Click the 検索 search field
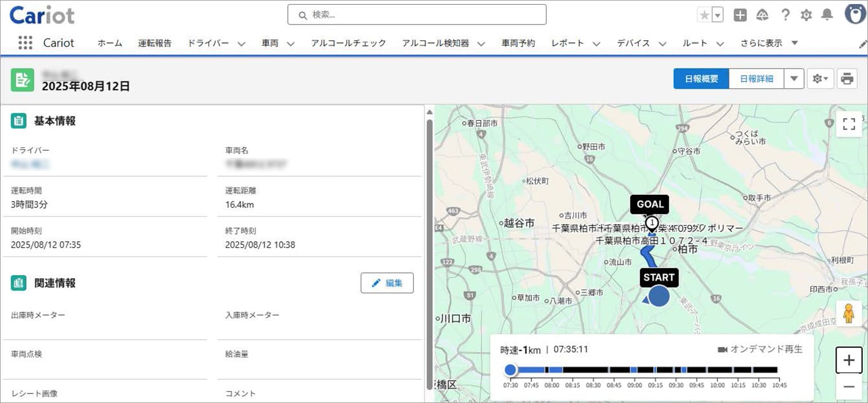 [x=417, y=14]
